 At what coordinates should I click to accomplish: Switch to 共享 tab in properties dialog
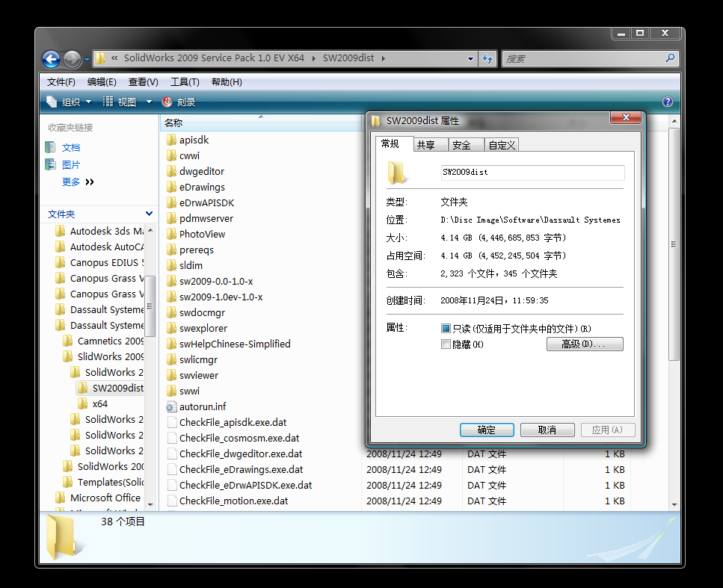[x=431, y=145]
